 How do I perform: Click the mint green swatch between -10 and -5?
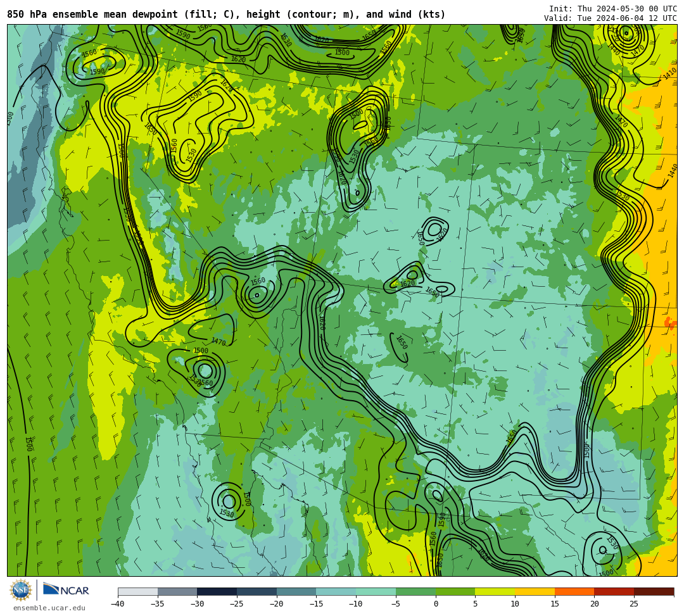tap(376, 591)
